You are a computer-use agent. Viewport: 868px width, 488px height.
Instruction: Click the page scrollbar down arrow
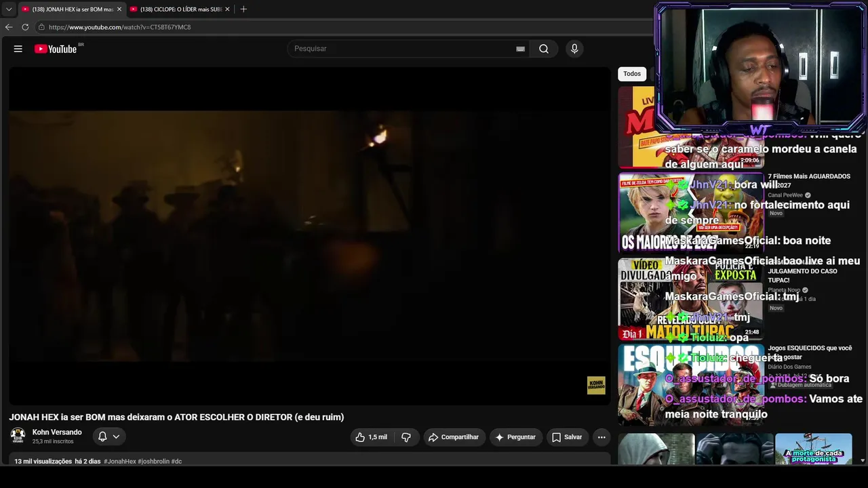[863, 461]
